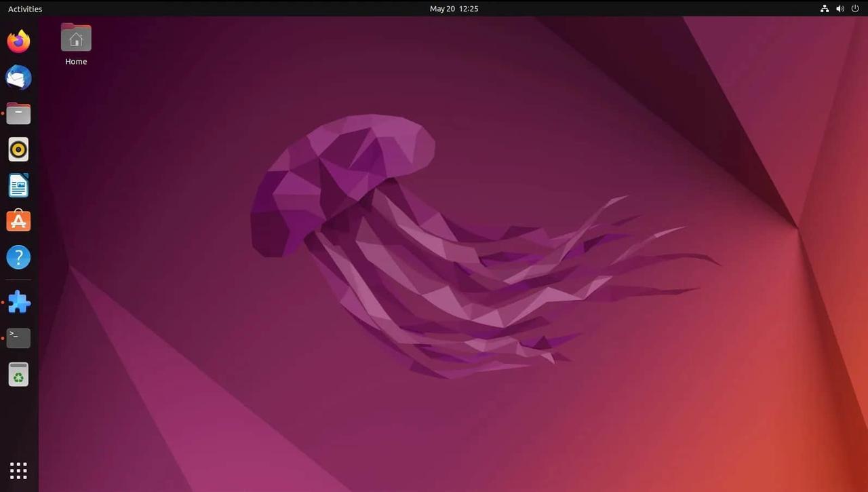
Task: Start Rhythmbox music player
Action: (18, 149)
